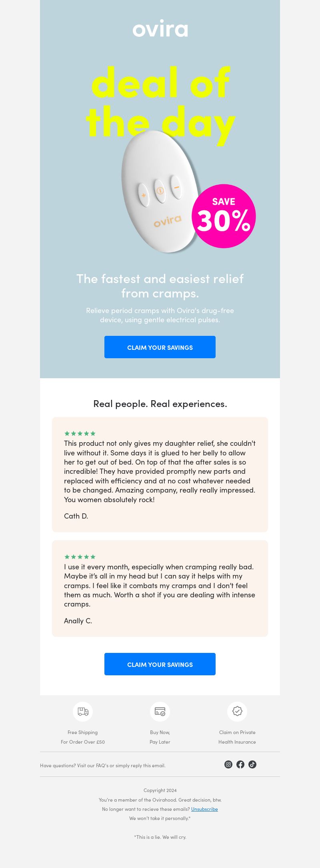The width and height of the screenshot is (320, 868).
Task: Click Anally C.'s five-star review card
Action: pyautogui.click(x=160, y=589)
